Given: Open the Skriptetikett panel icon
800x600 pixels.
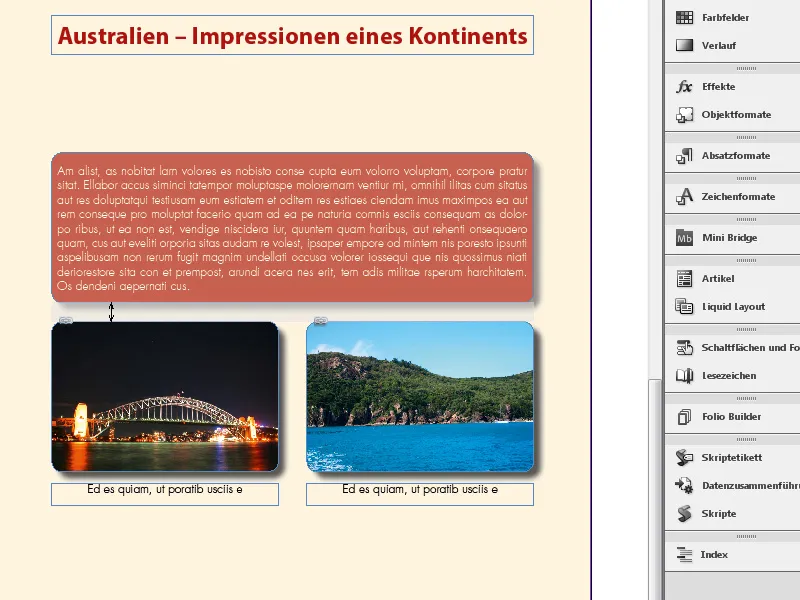Looking at the screenshot, I should 684,458.
